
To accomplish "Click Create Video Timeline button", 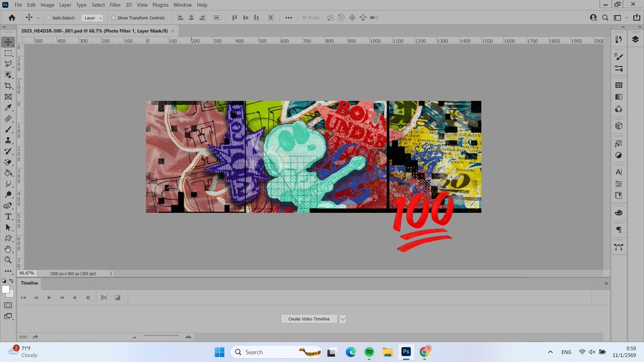I will point(309,319).
